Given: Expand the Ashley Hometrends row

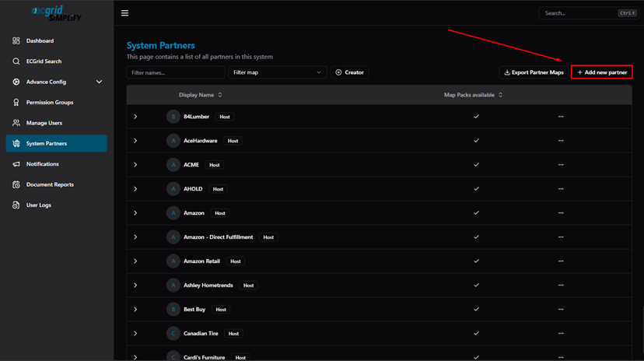Looking at the screenshot, I should [135, 286].
